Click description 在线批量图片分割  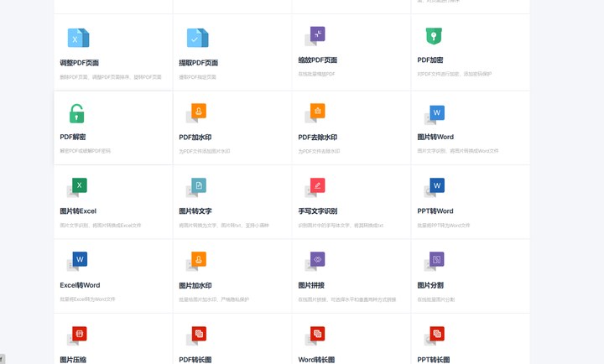point(436,299)
